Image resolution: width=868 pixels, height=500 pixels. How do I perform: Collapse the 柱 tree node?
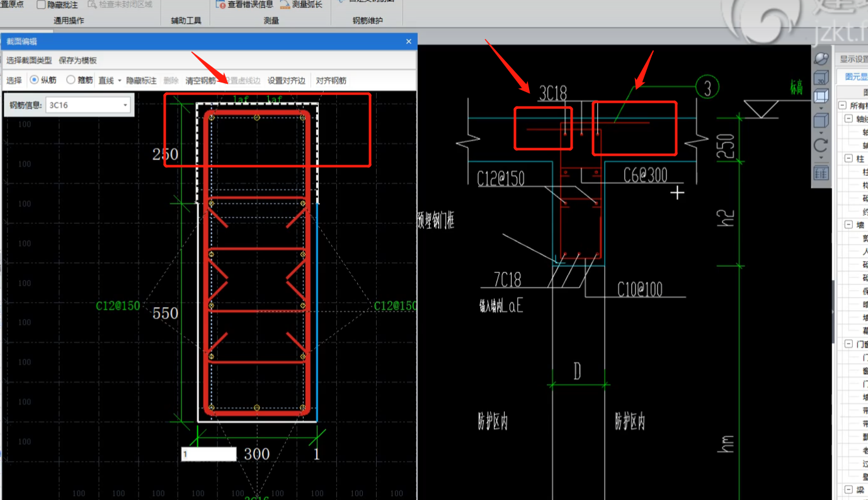coord(849,159)
